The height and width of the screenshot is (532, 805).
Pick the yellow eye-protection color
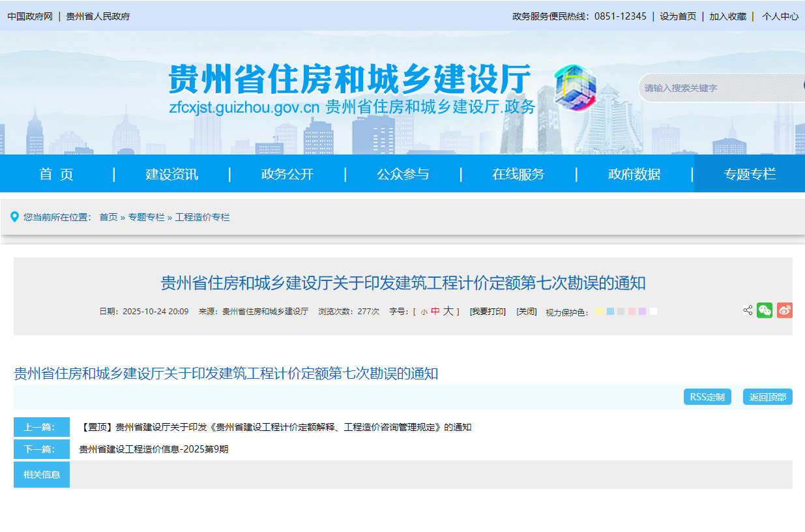[x=600, y=312]
